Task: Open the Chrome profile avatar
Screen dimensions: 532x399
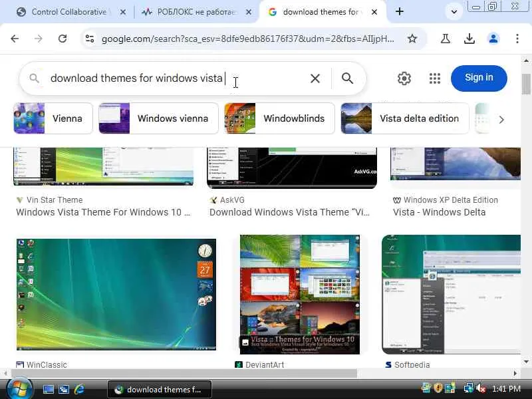Action: tap(493, 39)
